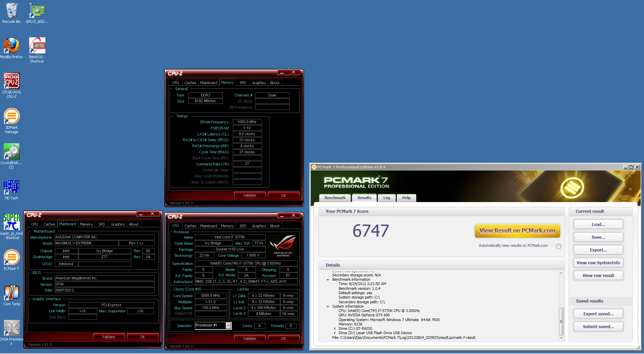The height and width of the screenshot is (354, 644).
Task: Click the Details scrollbar down arrow
Action: coord(561,338)
